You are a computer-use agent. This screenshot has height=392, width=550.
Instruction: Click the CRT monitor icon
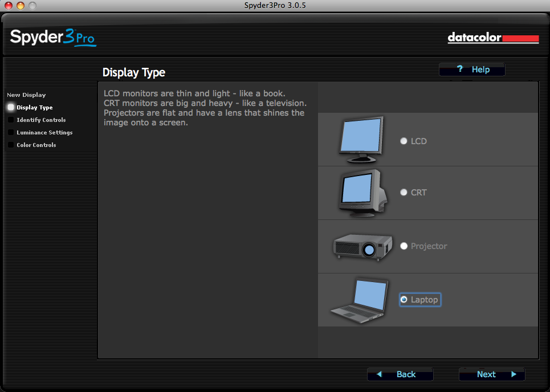point(362,193)
